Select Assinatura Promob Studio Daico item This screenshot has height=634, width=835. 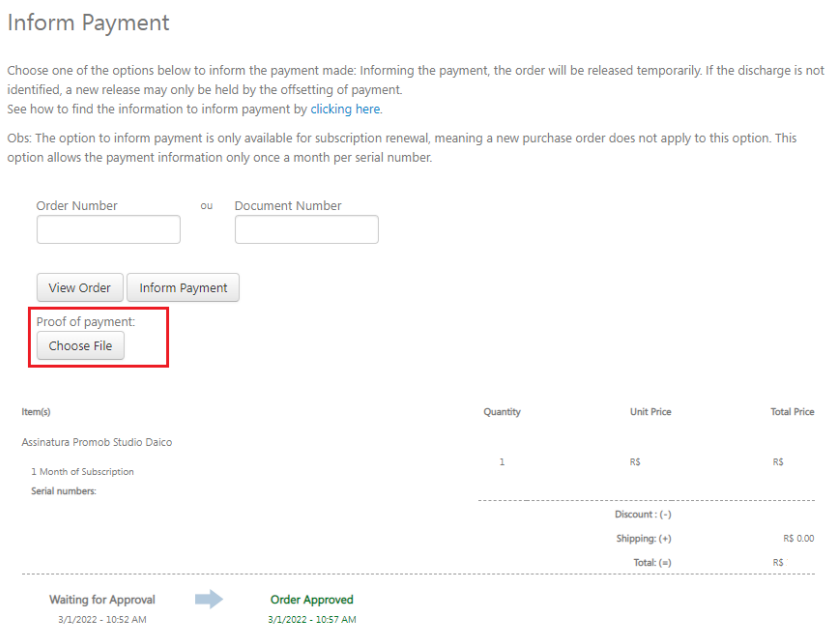point(97,442)
